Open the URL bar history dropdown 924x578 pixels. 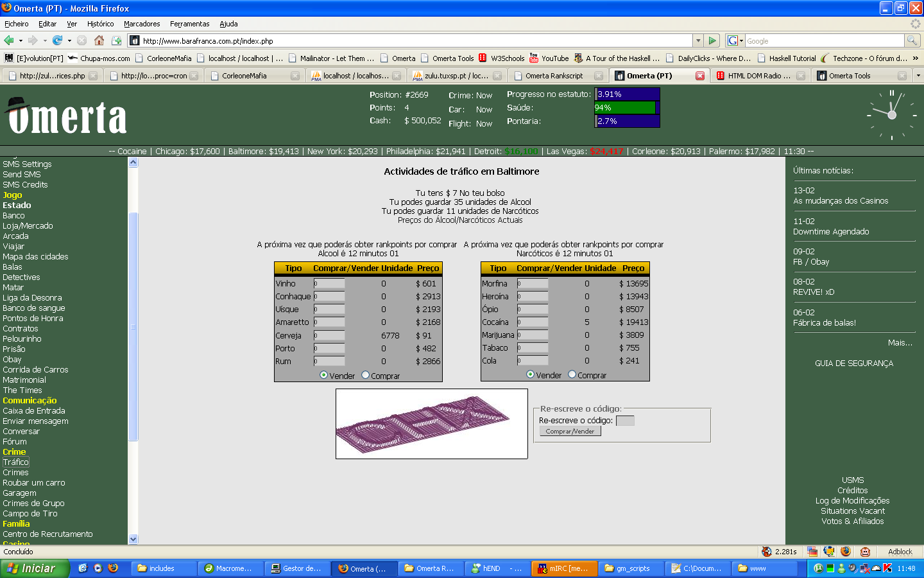[698, 40]
